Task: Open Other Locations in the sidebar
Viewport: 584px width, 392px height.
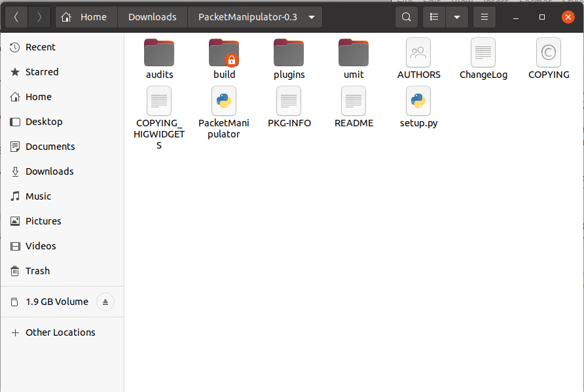Action: point(62,332)
